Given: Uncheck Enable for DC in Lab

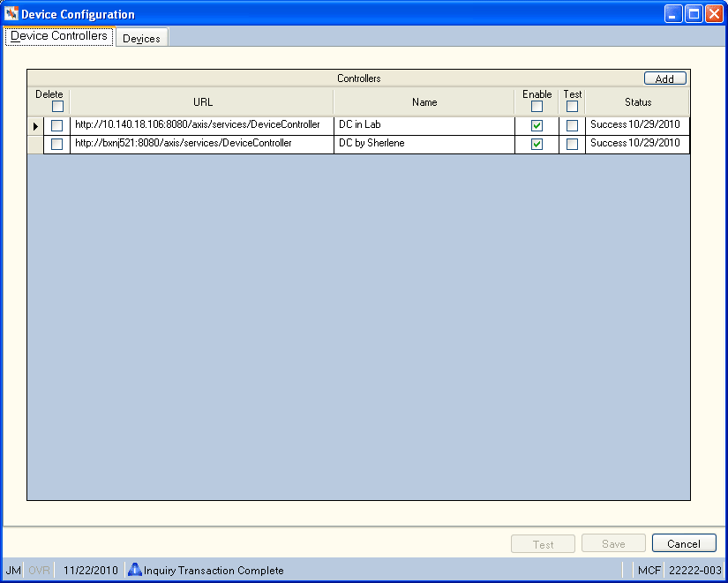Looking at the screenshot, I should [x=537, y=125].
